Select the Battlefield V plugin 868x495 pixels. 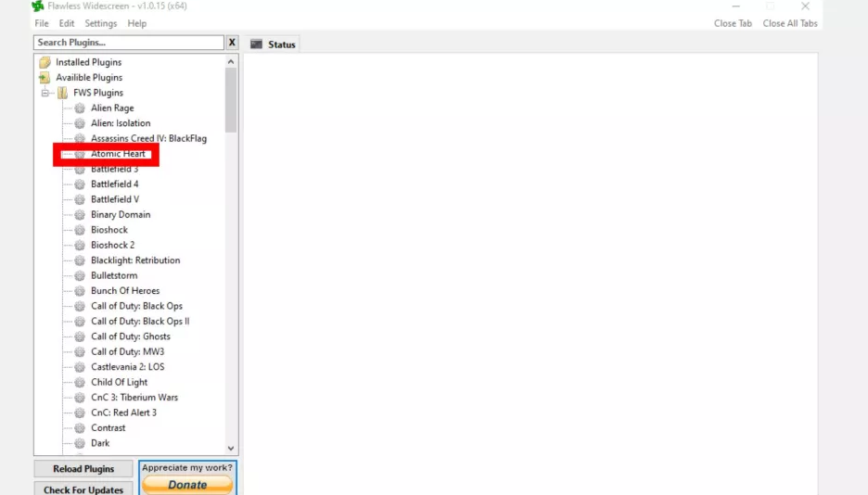[115, 199]
